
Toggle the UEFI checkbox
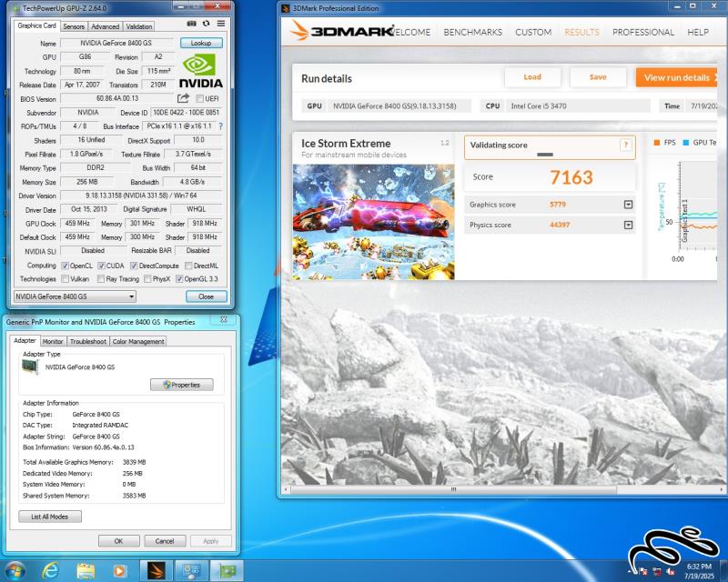(x=199, y=98)
